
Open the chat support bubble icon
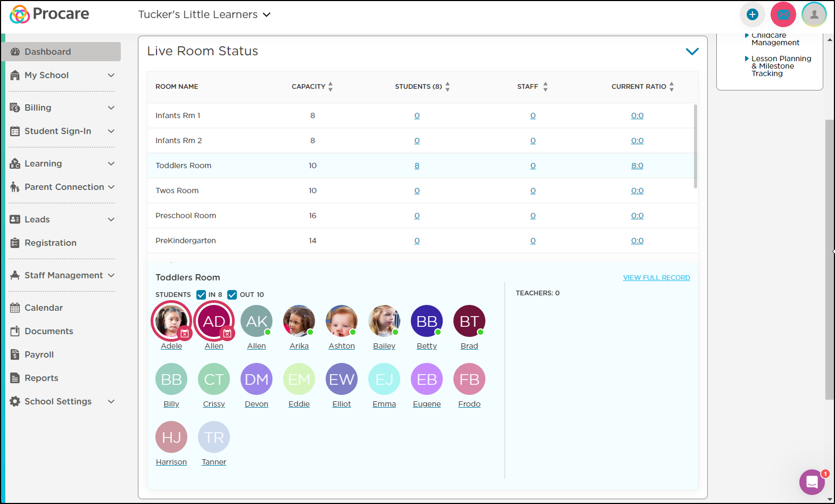(812, 482)
